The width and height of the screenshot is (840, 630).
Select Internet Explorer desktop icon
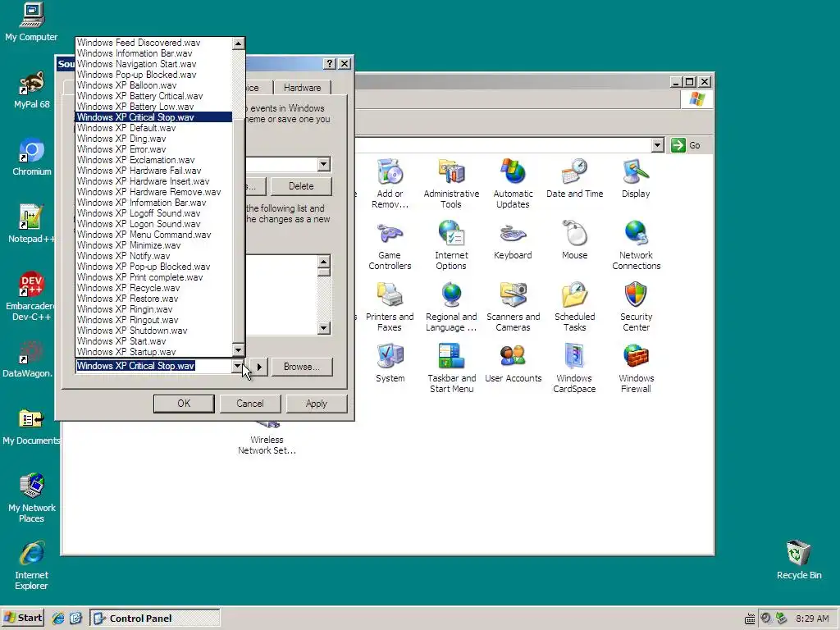coord(31,566)
